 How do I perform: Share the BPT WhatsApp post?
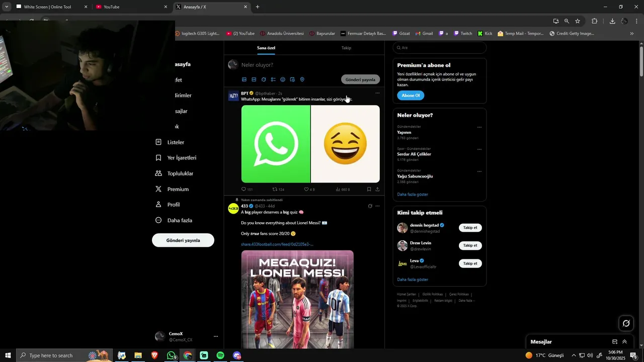377,190
